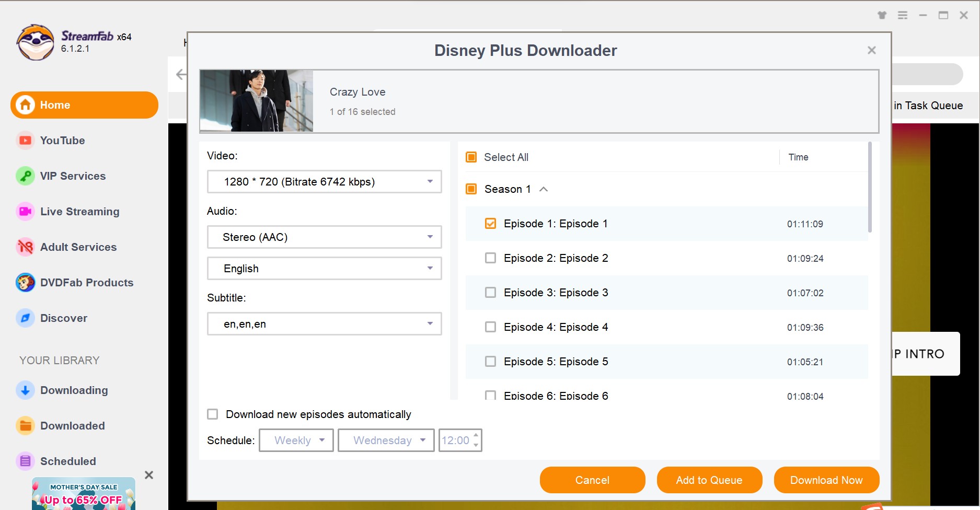Open the Downloaded folder icon
The image size is (980, 510).
coord(25,426)
